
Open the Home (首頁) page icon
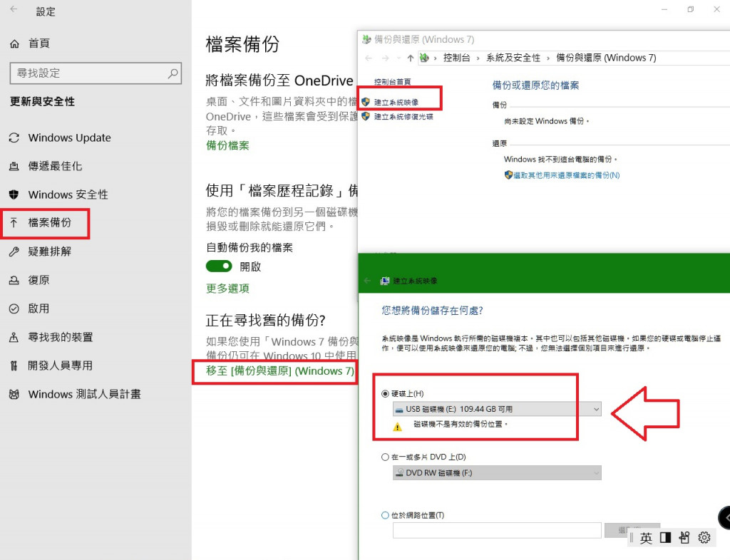[14, 43]
